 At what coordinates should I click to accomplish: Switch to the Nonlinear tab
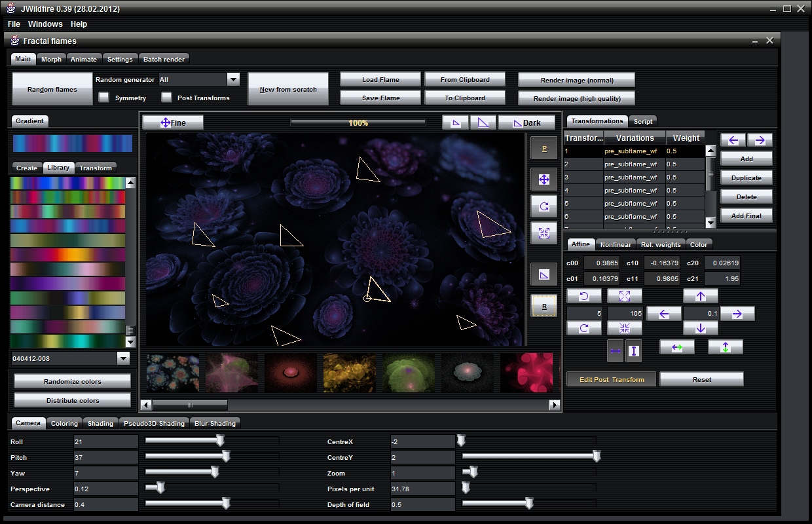(616, 244)
